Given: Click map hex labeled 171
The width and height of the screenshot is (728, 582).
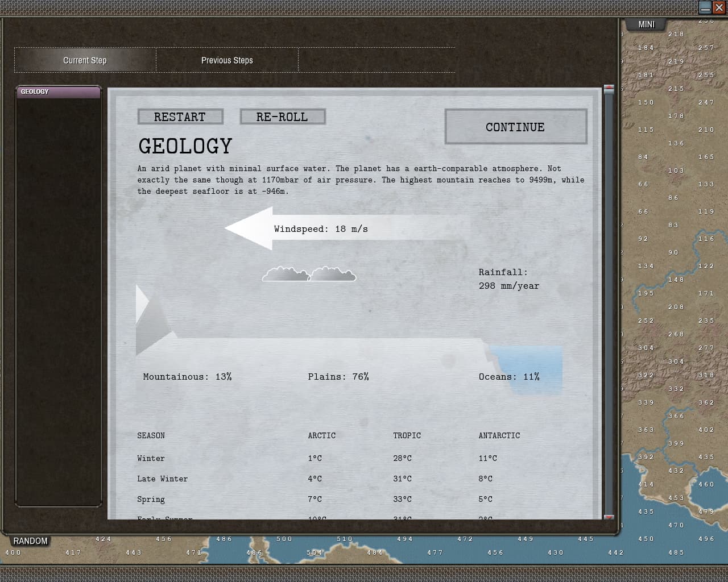Looking at the screenshot, I should (706, 293).
